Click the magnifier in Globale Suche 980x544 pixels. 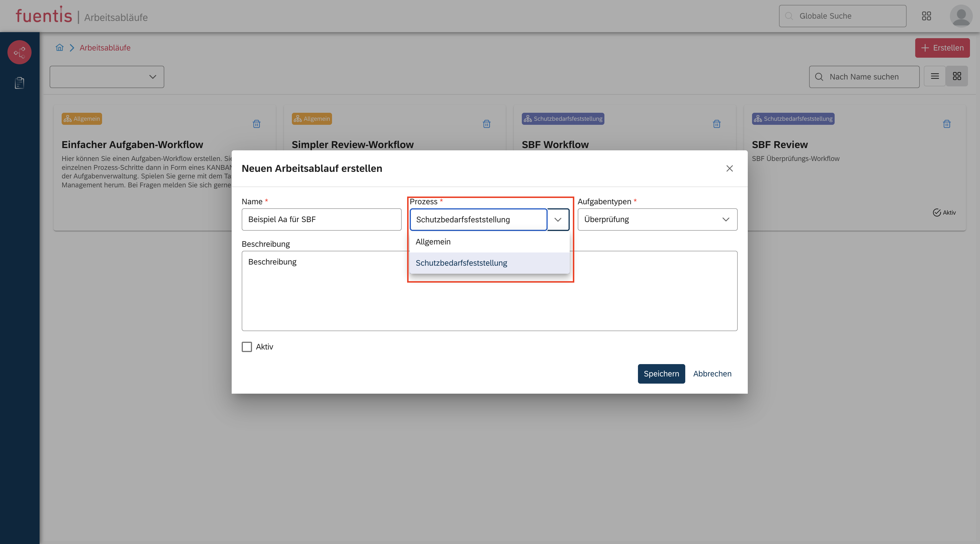[789, 16]
